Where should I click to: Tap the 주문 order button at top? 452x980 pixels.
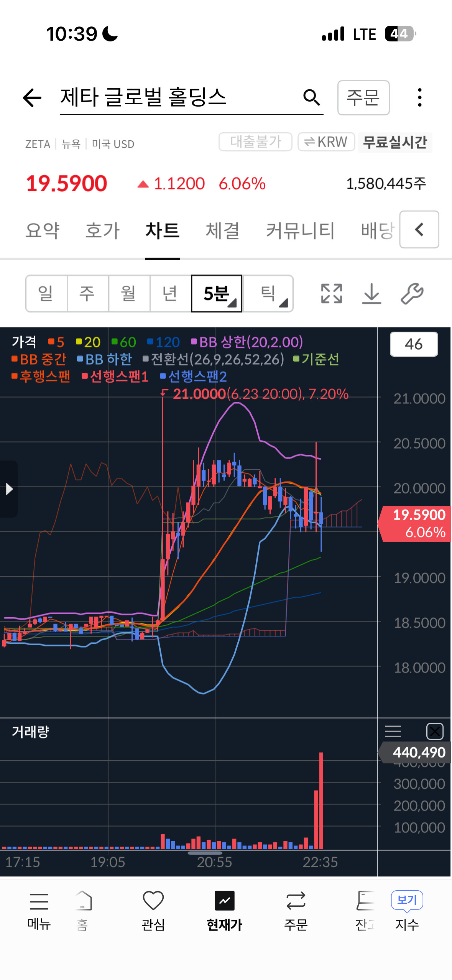363,97
